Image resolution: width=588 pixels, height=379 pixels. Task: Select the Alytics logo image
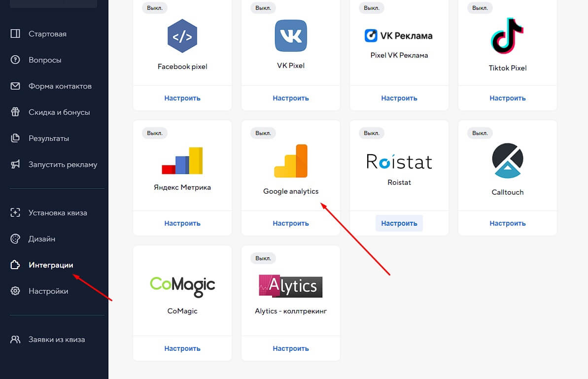(x=291, y=286)
